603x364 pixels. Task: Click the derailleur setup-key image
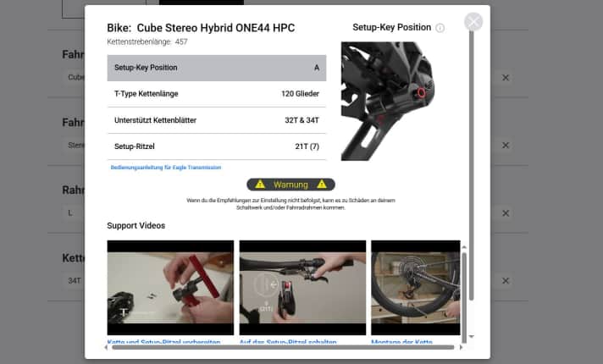(384, 102)
